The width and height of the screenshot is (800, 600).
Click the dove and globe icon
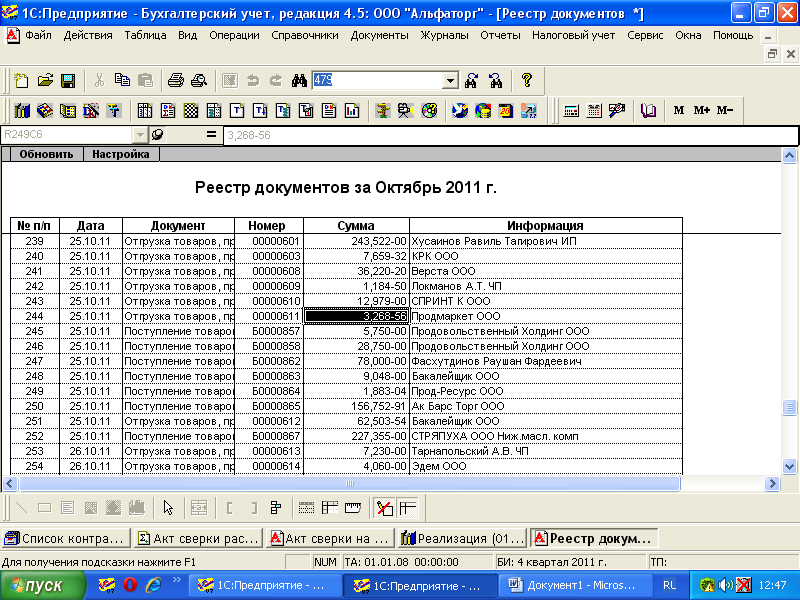tap(460, 110)
